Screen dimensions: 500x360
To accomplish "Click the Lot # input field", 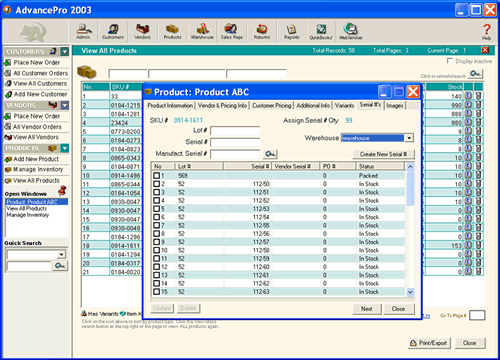I will tap(235, 131).
